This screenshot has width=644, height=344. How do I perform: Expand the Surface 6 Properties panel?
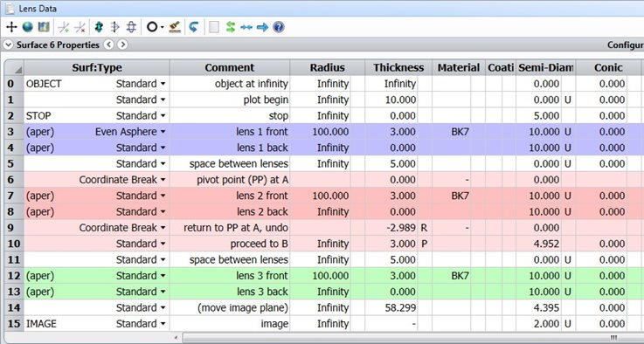(8, 45)
